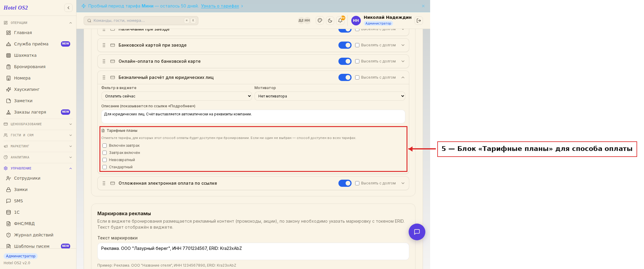Click into the commands search field
644x269 pixels.
tap(141, 21)
